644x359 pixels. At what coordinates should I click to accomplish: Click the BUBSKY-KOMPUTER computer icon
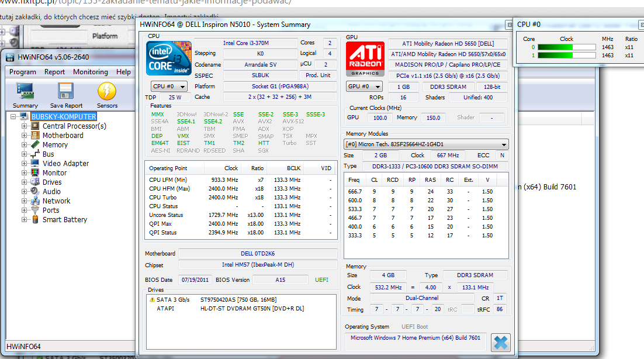pyautogui.click(x=24, y=117)
